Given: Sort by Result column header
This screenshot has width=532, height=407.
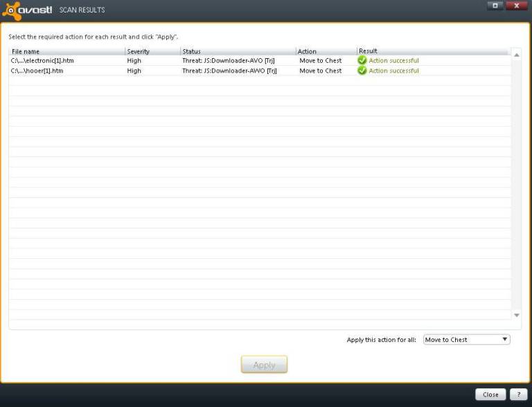Looking at the screenshot, I should (x=432, y=51).
